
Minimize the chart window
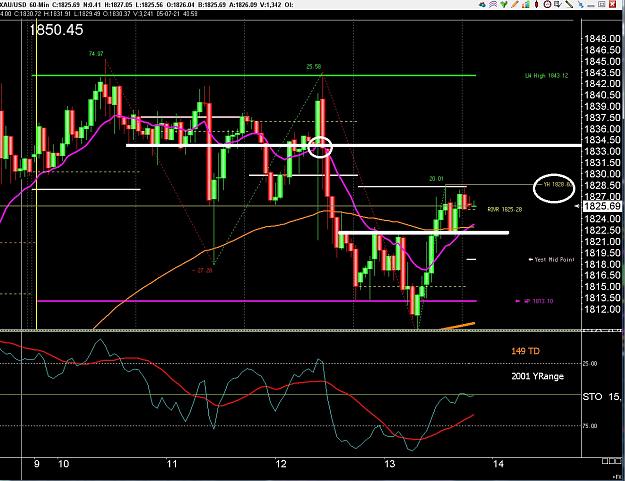pyautogui.click(x=592, y=6)
